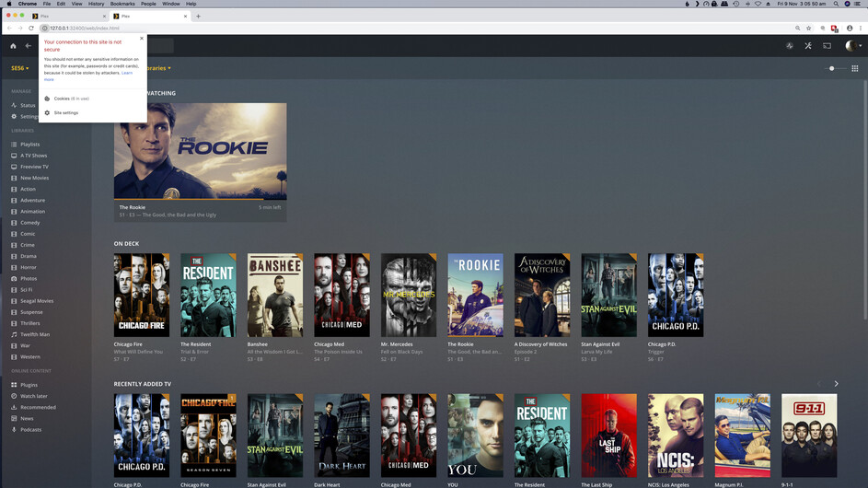Open Cookies in the site info popup
Image resolution: width=868 pixels, height=488 pixels.
pos(71,99)
